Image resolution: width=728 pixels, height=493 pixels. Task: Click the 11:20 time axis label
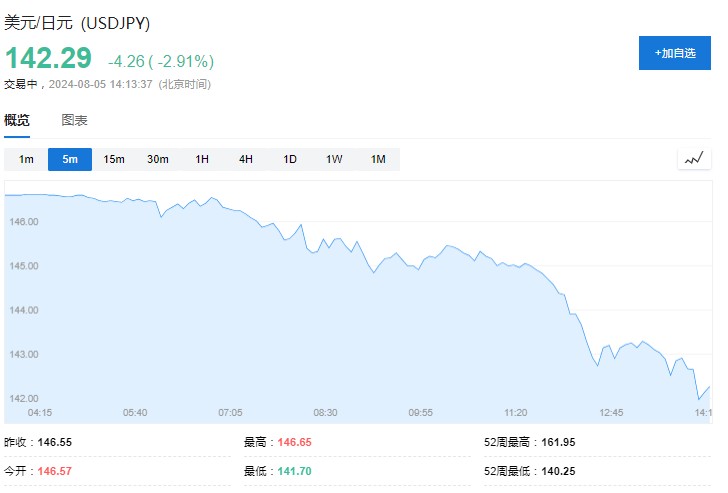pyautogui.click(x=516, y=412)
